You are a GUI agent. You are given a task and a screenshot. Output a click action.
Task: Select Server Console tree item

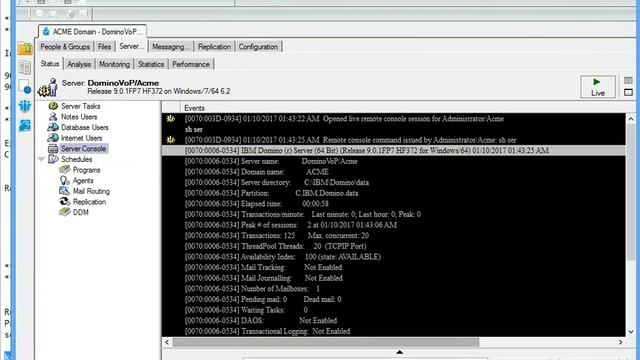84,149
